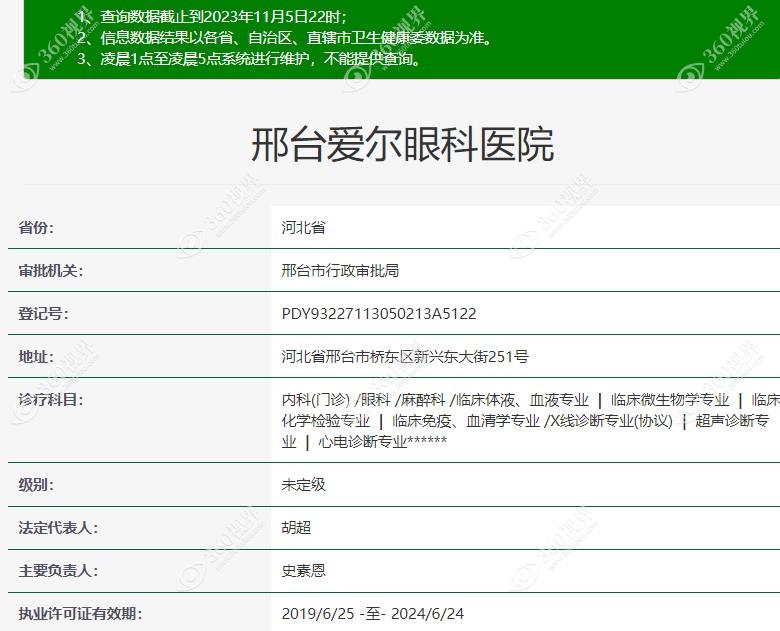
Task: Click the name 胡超
Action: click(296, 527)
